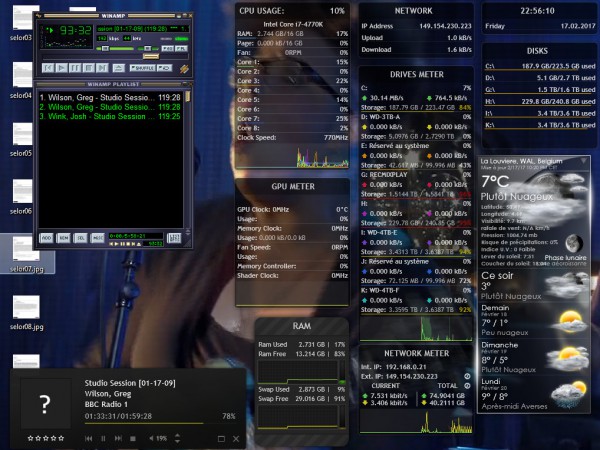Image resolution: width=600 pixels, height=450 pixels.
Task: Click the scrolling song title display in Winamp
Action: point(142,29)
